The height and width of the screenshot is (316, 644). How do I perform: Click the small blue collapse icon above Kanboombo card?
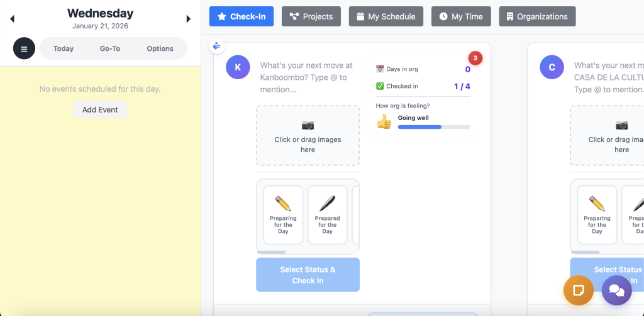coord(217,46)
